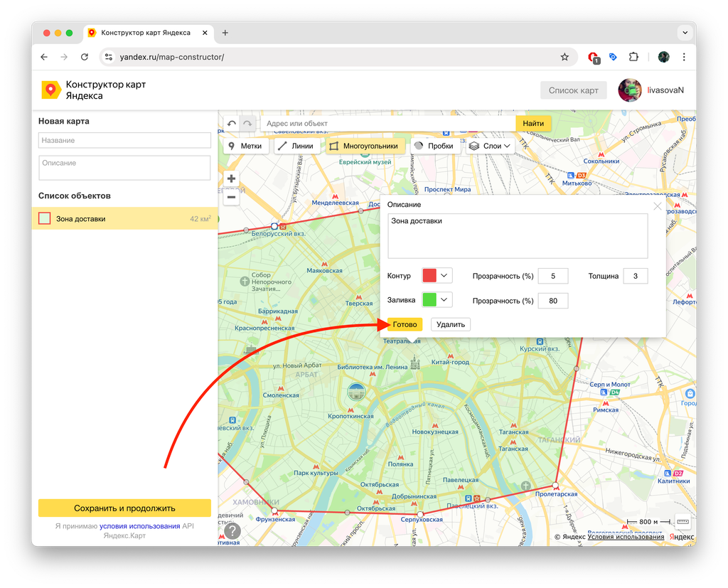Expand the Заливка color dropdown arrow
The width and height of the screenshot is (728, 588).
[x=444, y=299]
